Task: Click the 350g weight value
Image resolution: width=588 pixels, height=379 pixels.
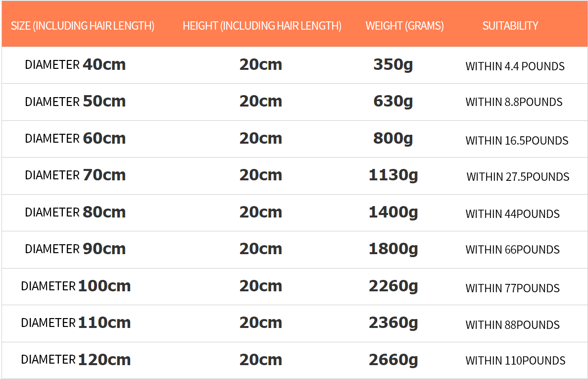Action: pyautogui.click(x=393, y=64)
